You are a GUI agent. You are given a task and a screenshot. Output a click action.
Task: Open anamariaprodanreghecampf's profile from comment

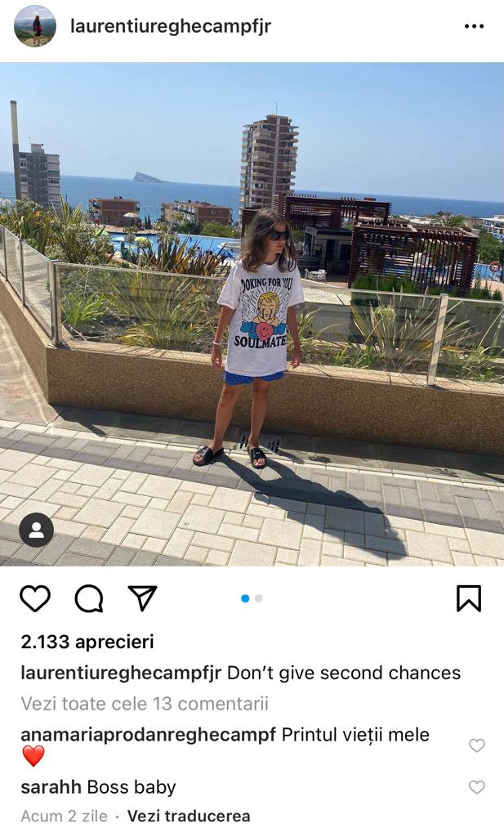149,735
